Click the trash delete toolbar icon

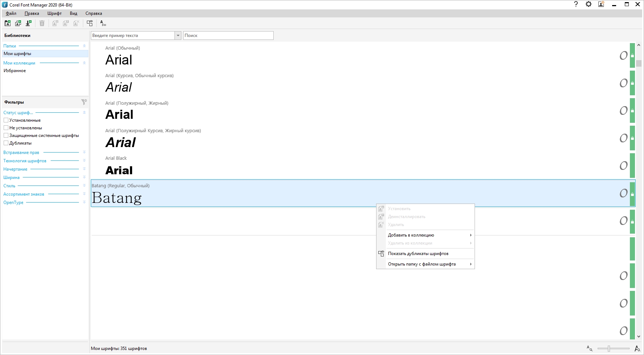(42, 23)
